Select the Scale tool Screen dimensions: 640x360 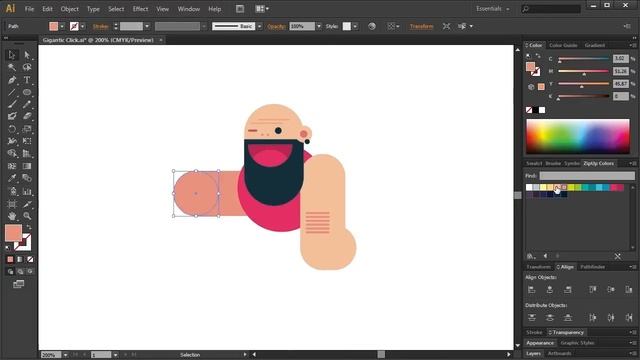(27, 129)
